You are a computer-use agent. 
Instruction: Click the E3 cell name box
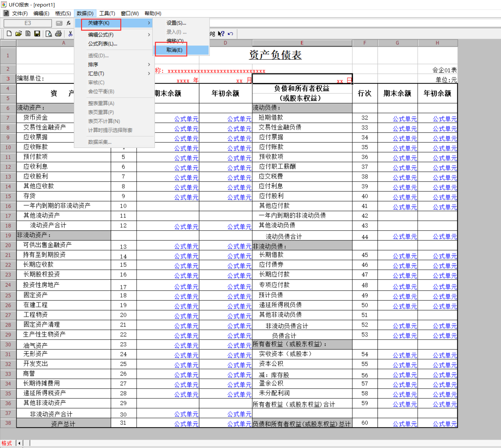(x=28, y=23)
